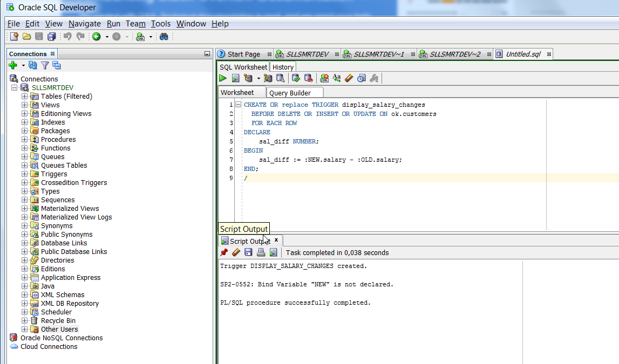
Task: Save the Script Output with floppy icon
Action: coord(248,252)
